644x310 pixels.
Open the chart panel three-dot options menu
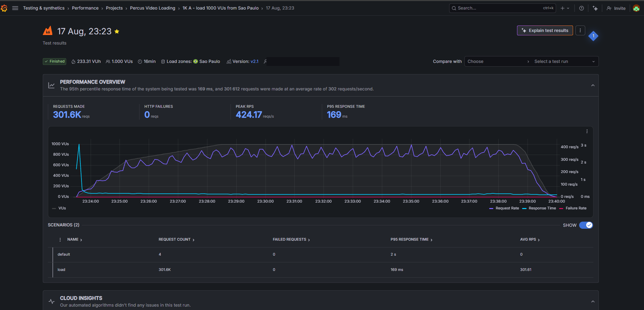(x=587, y=131)
